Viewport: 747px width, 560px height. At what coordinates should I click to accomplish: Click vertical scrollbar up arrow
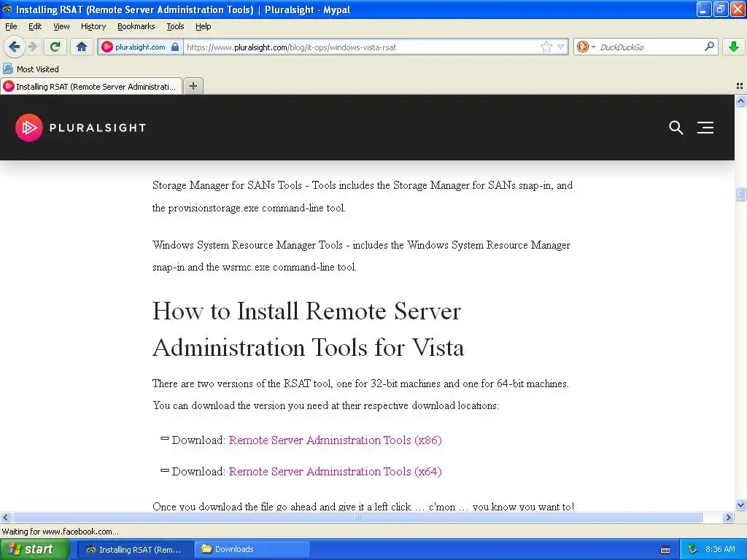(x=740, y=101)
